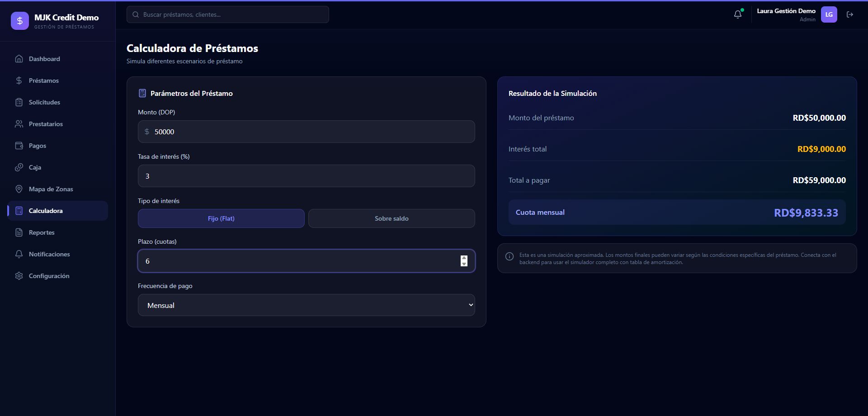Click the Tasa de interés input field

coord(307,176)
